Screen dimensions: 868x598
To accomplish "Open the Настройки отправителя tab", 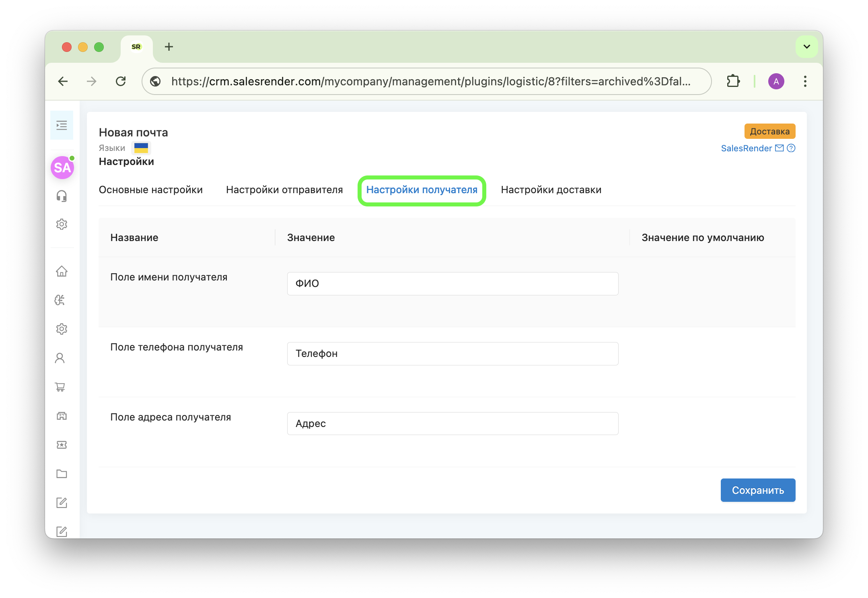I will [284, 190].
